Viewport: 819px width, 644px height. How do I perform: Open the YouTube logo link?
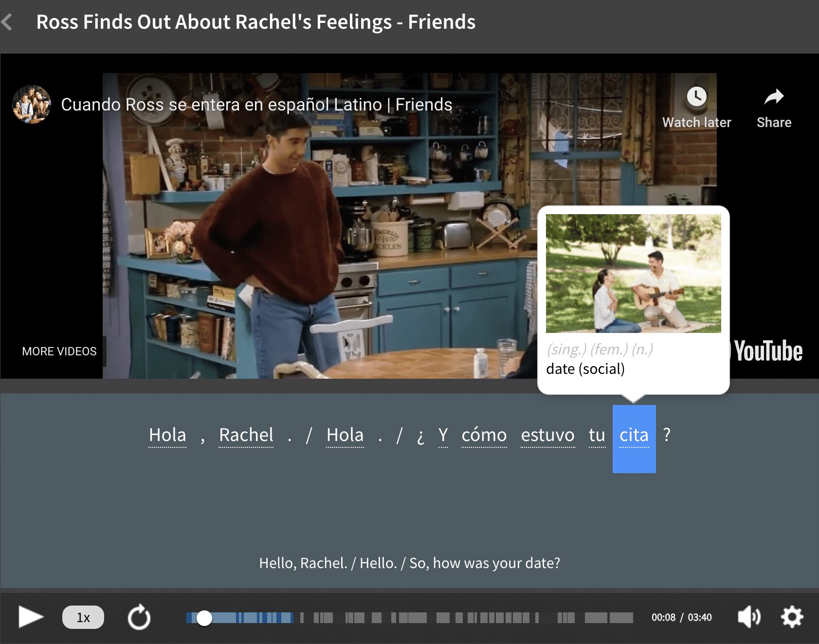(767, 351)
